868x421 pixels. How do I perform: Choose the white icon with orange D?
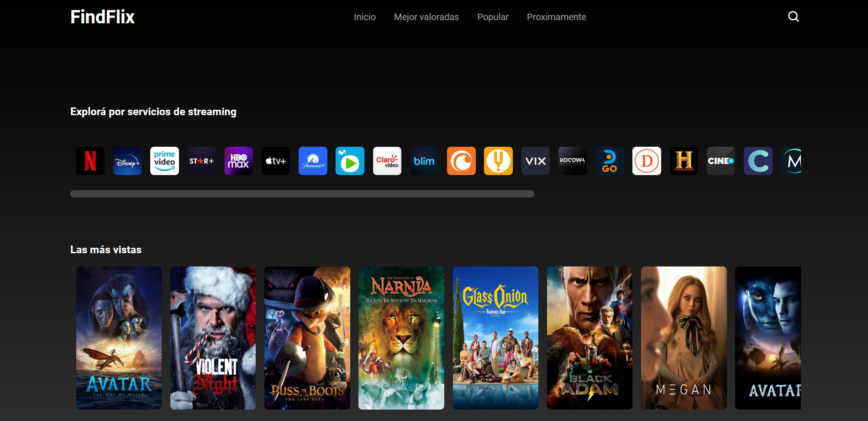(647, 161)
